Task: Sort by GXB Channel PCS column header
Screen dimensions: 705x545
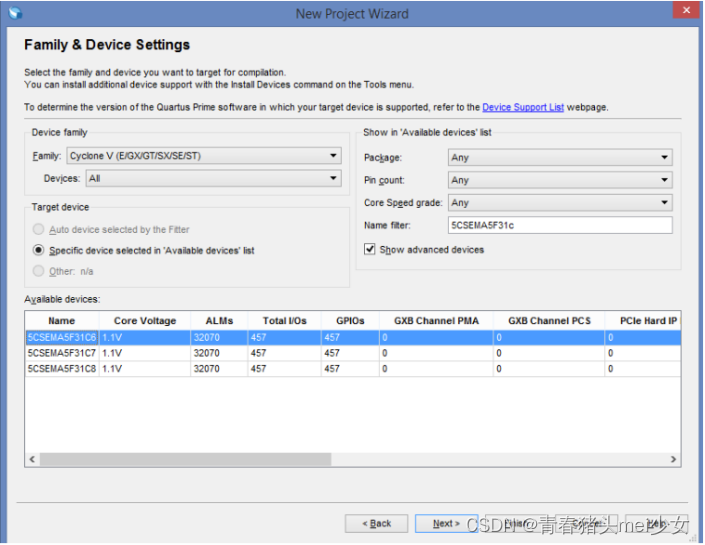Action: click(x=549, y=321)
